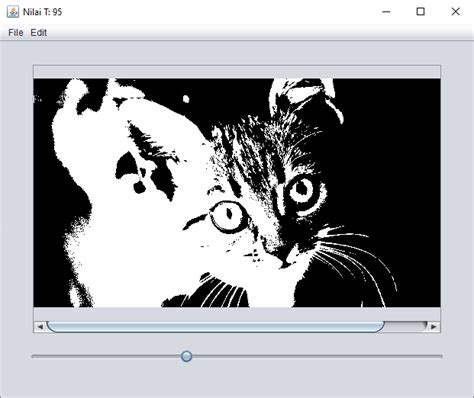The height and width of the screenshot is (398, 474).
Task: Click the horizontal scrollbar thumb
Action: pyautogui.click(x=216, y=327)
